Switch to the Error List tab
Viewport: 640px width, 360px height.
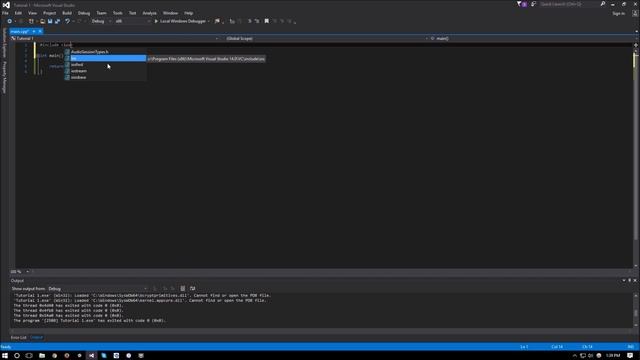(18, 338)
